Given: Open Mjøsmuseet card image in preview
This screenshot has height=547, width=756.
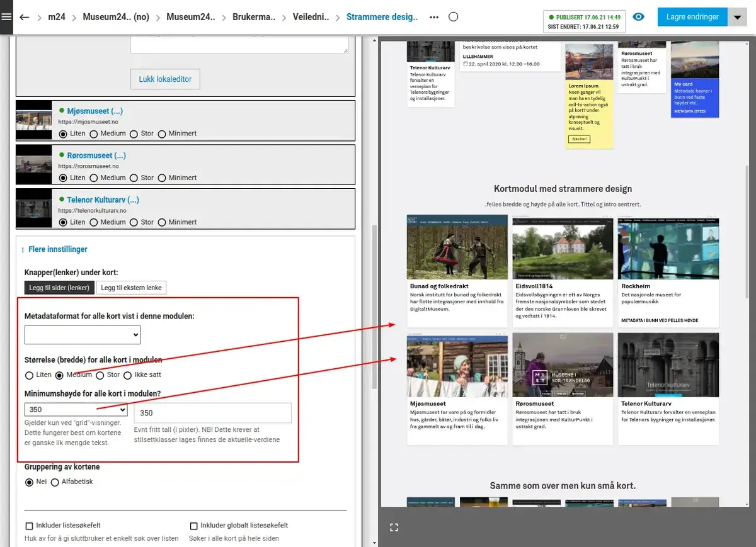Looking at the screenshot, I should pyautogui.click(x=457, y=364).
